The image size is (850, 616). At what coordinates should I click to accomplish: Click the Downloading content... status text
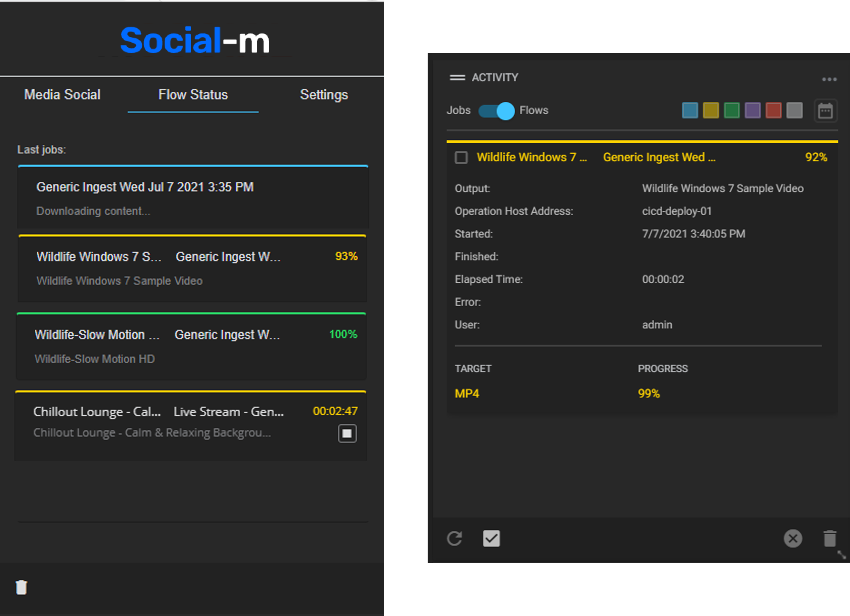(93, 211)
